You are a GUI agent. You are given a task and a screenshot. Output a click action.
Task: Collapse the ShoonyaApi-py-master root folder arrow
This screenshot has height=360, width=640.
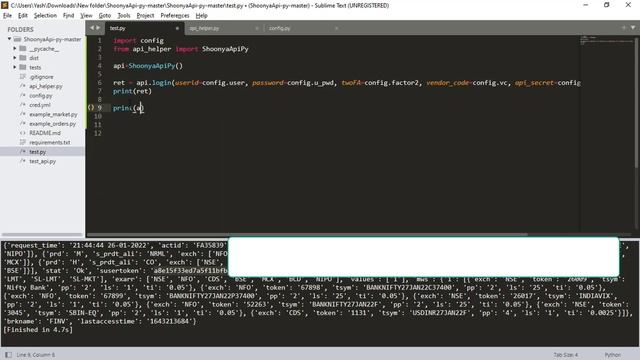[9, 39]
